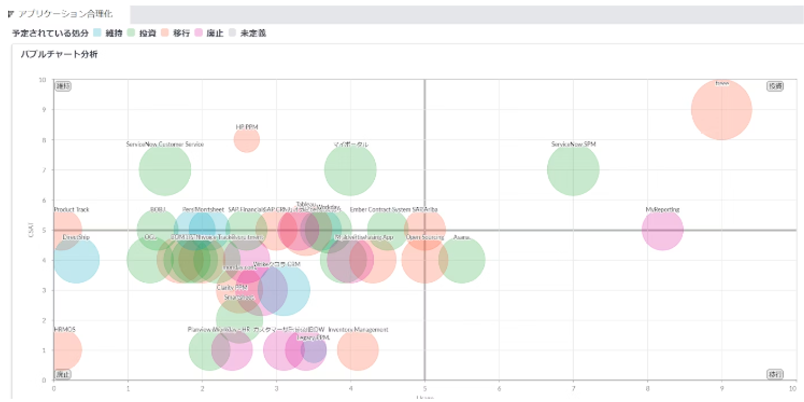Screen dimensions: 804x402
Task: Click the blue 維持 legend swatch
Action: pyautogui.click(x=97, y=33)
